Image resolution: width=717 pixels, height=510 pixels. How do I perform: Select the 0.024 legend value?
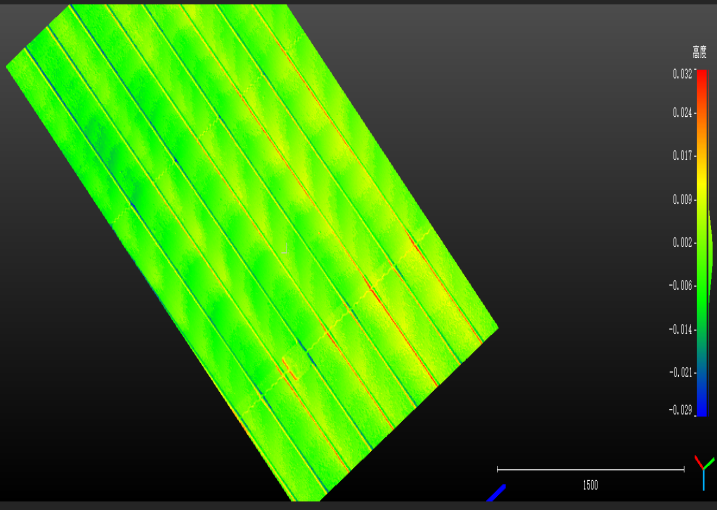click(x=682, y=113)
